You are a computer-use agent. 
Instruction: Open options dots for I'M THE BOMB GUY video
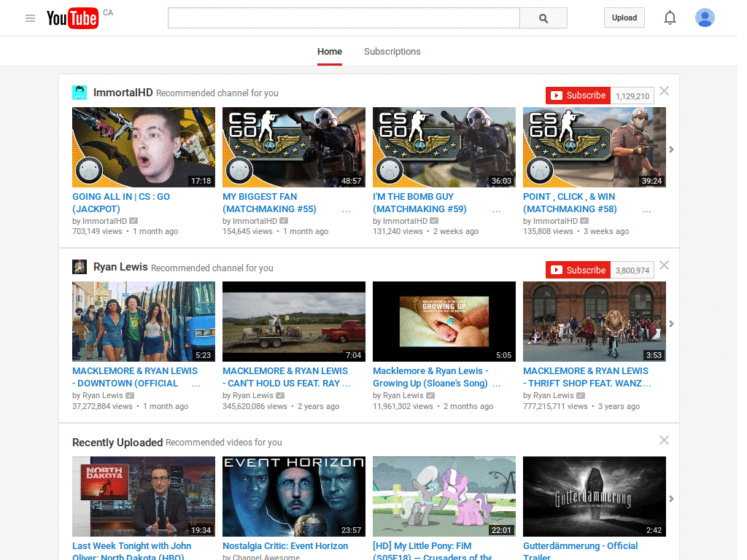click(496, 211)
